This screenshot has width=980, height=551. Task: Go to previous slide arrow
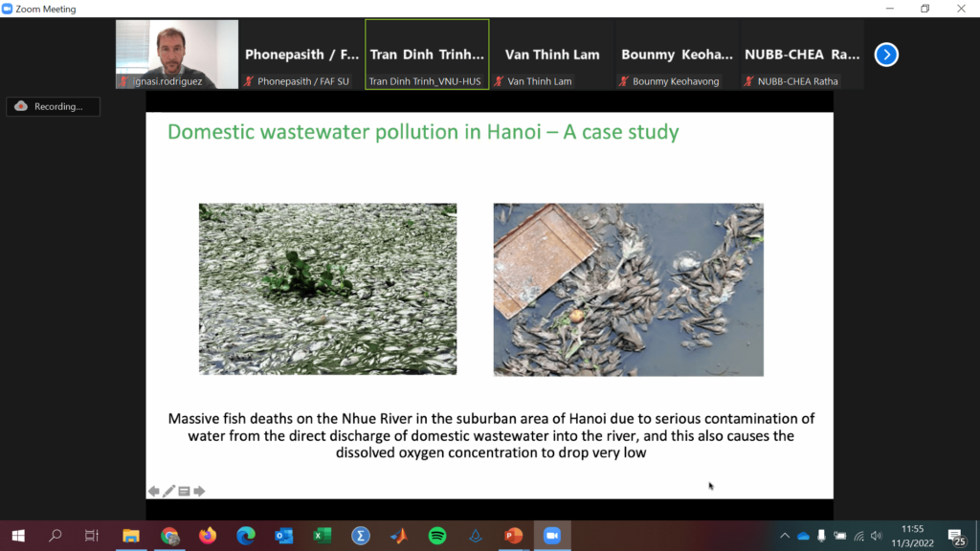coord(154,491)
